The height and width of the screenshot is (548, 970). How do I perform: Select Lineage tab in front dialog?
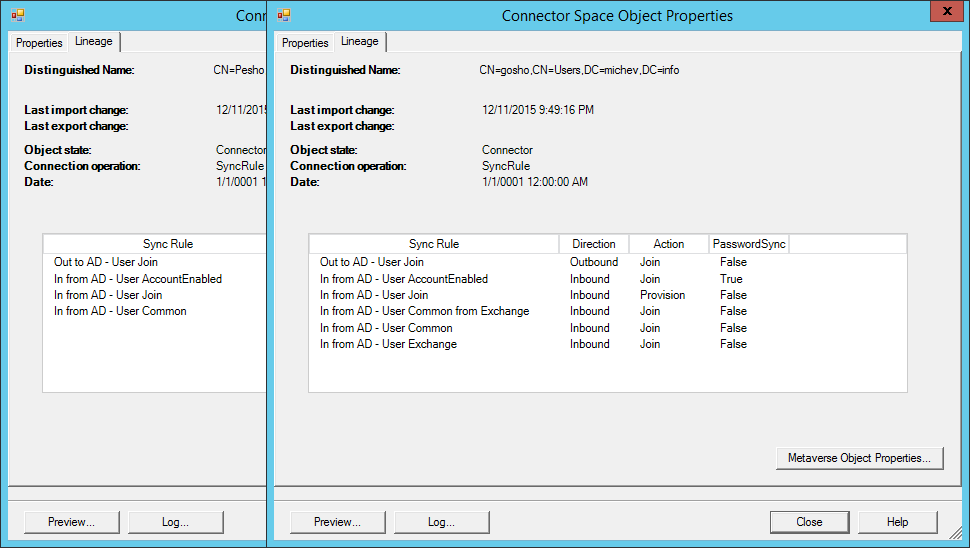[x=359, y=42]
